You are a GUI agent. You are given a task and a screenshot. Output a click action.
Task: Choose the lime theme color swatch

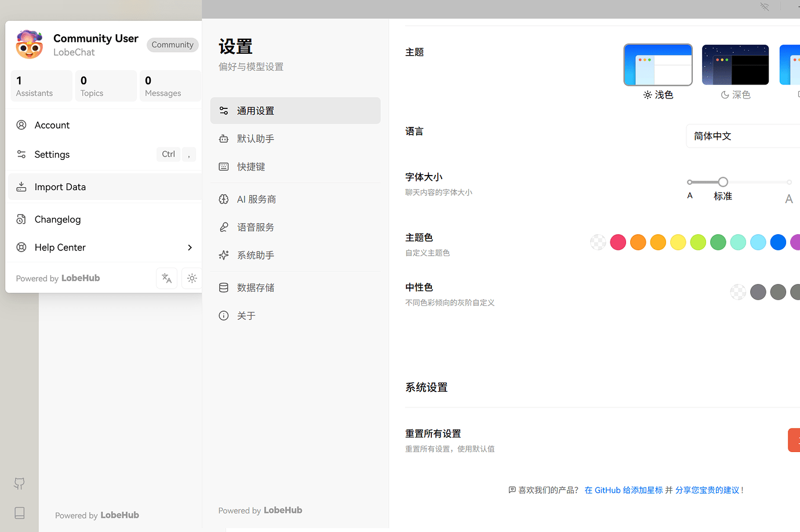pyautogui.click(x=698, y=242)
